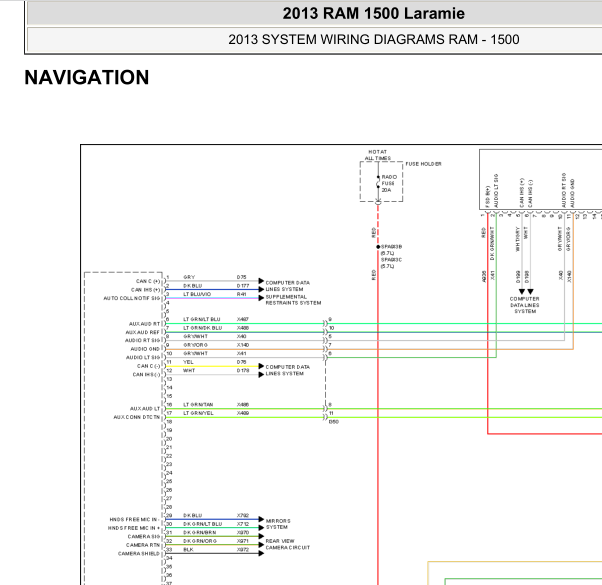Click arrowhead pointing to Supplemental Restraints System

pos(261,298)
